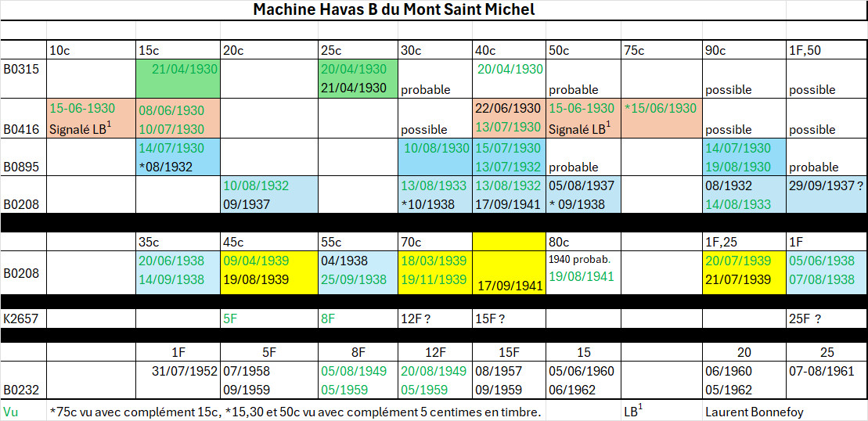Select the '10/08/1932' cell under 20c
This screenshot has width=868, height=421.
(256, 186)
